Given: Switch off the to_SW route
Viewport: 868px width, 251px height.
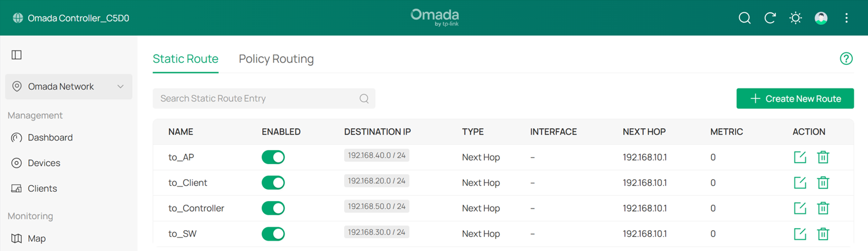Looking at the screenshot, I should [x=273, y=234].
